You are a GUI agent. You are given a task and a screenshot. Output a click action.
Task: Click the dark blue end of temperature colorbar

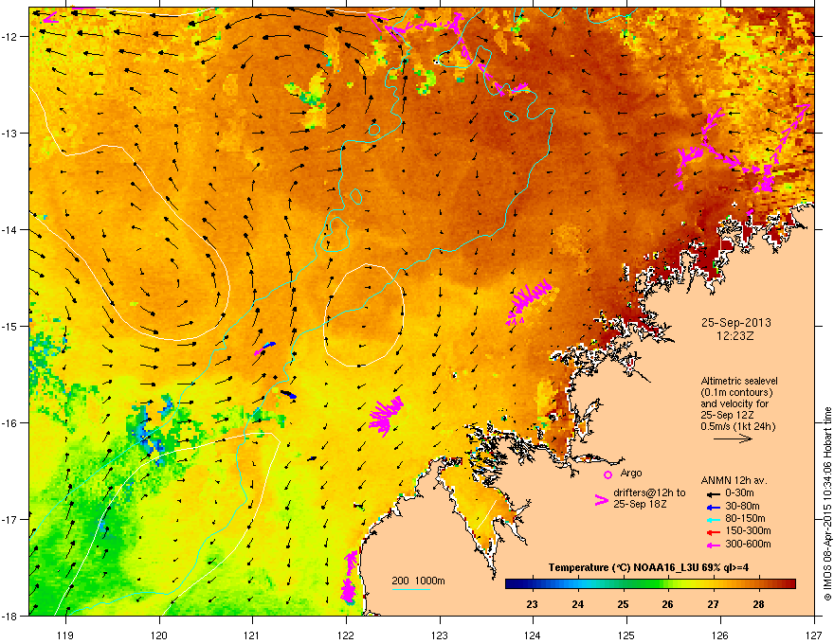pos(514,584)
